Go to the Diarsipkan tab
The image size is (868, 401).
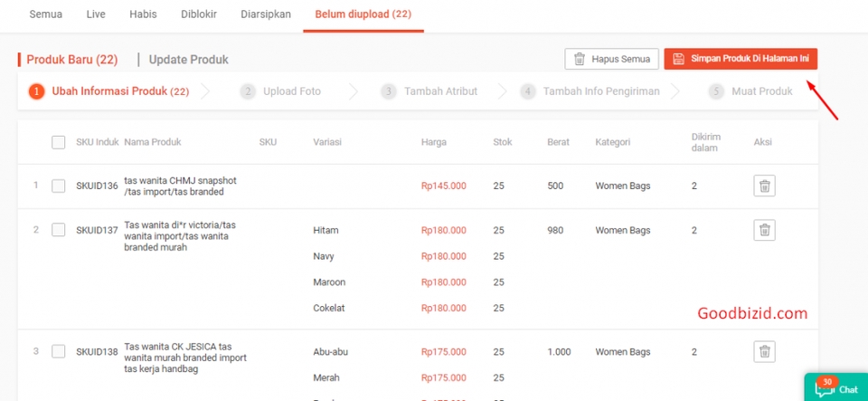266,14
